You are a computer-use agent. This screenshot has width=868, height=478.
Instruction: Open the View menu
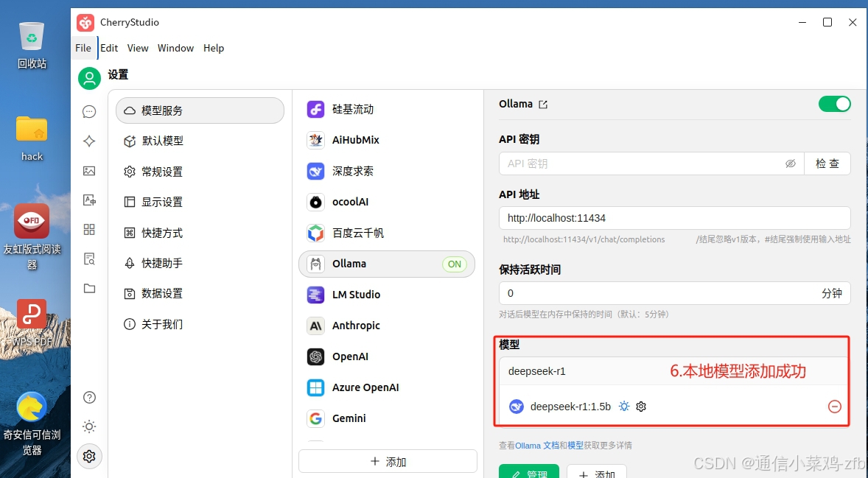138,48
